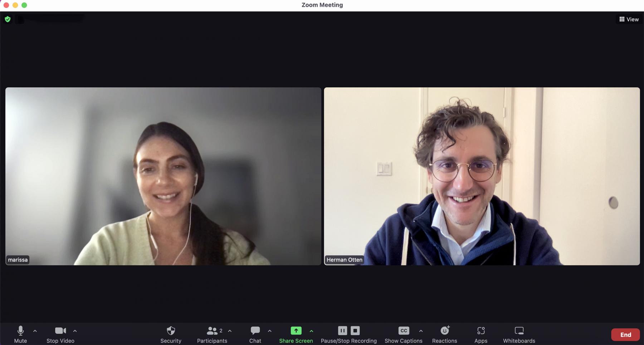Select marissa's video tile
Image resolution: width=644 pixels, height=345 pixels.
click(x=163, y=176)
